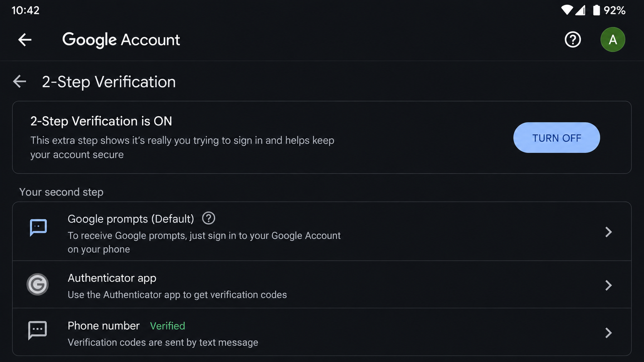Check the Wi-Fi status icon

[x=567, y=10]
